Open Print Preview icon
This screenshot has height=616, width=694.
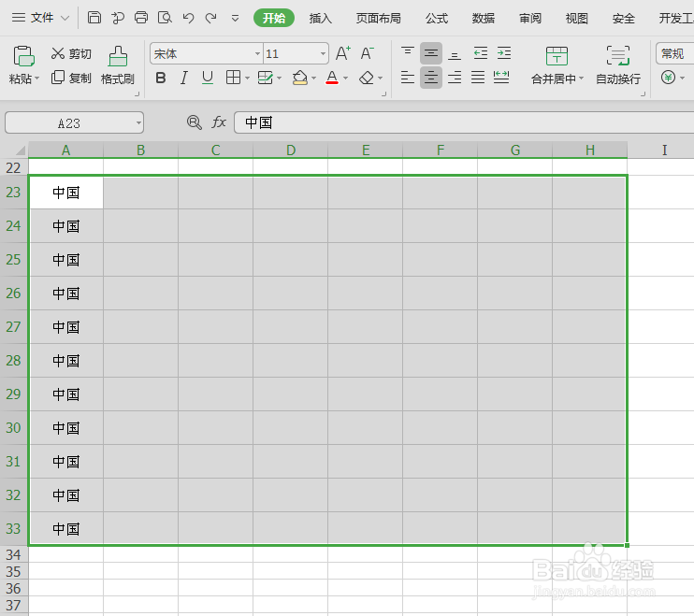pos(165,18)
